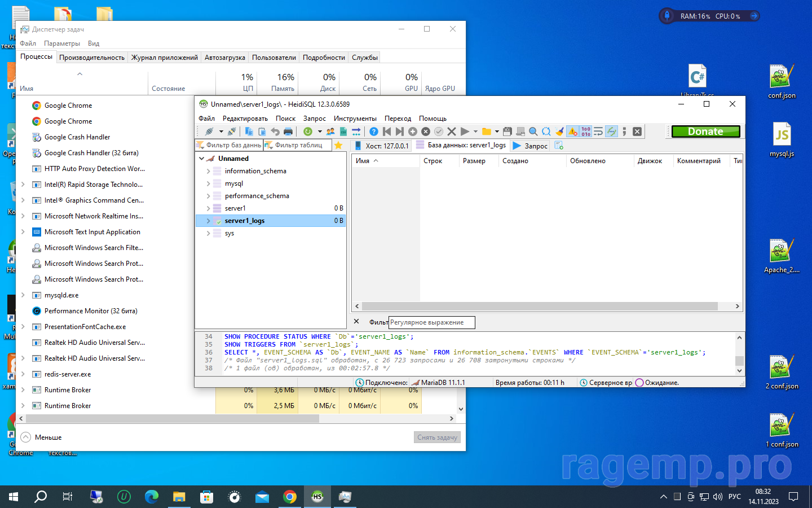Click the Регулярное выражение filter field
This screenshot has height=508, width=812.
[431, 322]
